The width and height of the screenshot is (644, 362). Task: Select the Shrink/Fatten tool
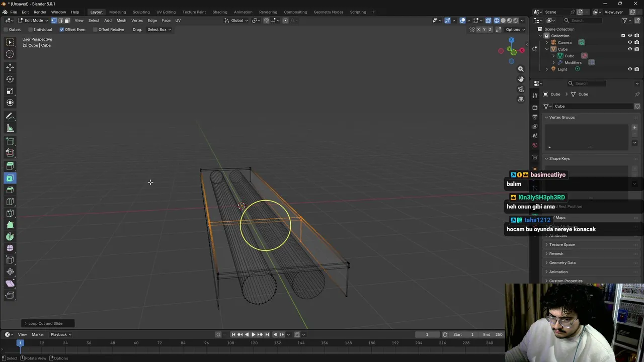pyautogui.click(x=10, y=271)
